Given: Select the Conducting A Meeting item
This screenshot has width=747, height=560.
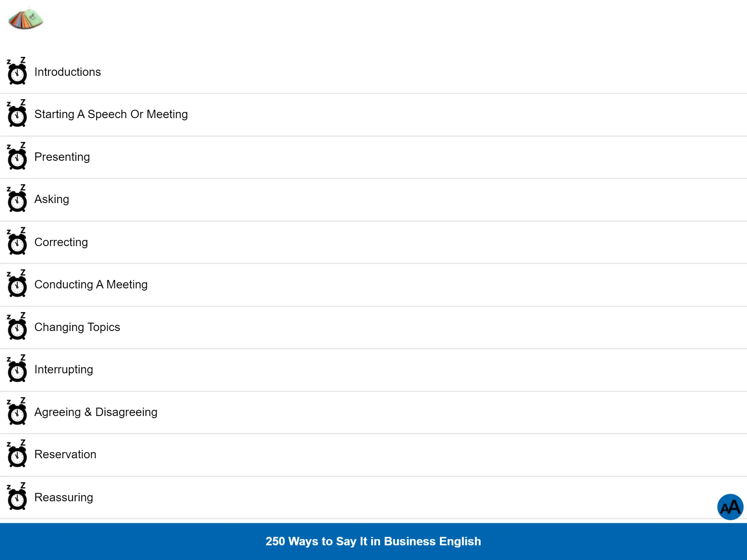Looking at the screenshot, I should (90, 284).
